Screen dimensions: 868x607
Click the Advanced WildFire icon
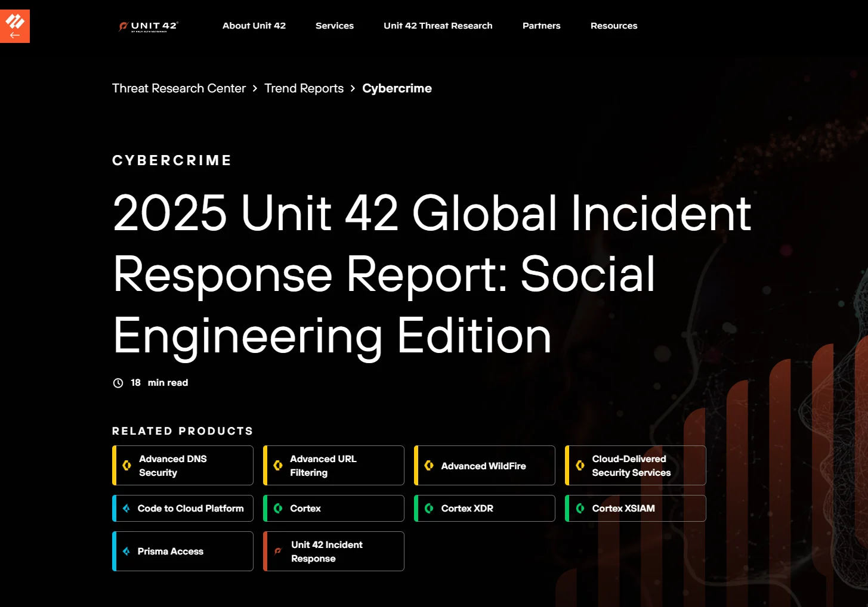[428, 465]
